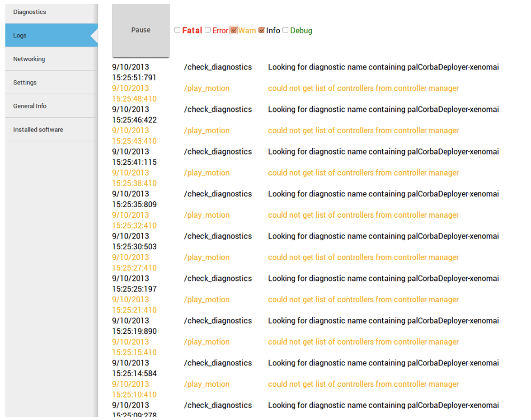This screenshot has height=420, width=531.
Task: Click /play_motion in the 15:25:27:410 row
Action: tap(206, 257)
